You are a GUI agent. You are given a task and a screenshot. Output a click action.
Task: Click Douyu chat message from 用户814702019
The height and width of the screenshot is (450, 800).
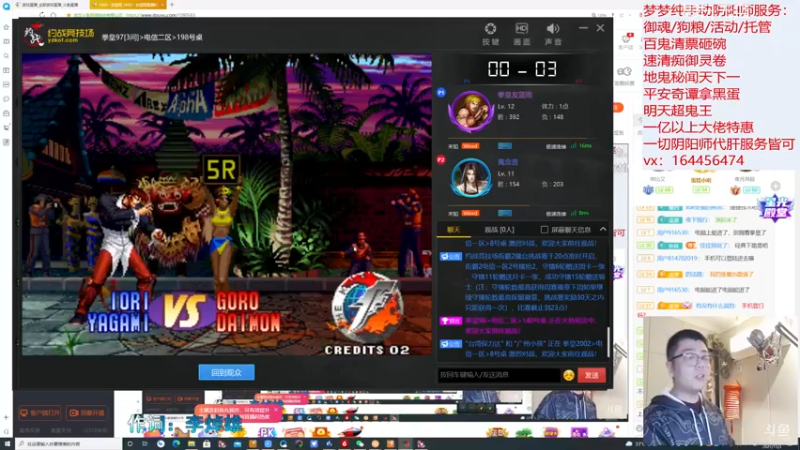point(706,258)
